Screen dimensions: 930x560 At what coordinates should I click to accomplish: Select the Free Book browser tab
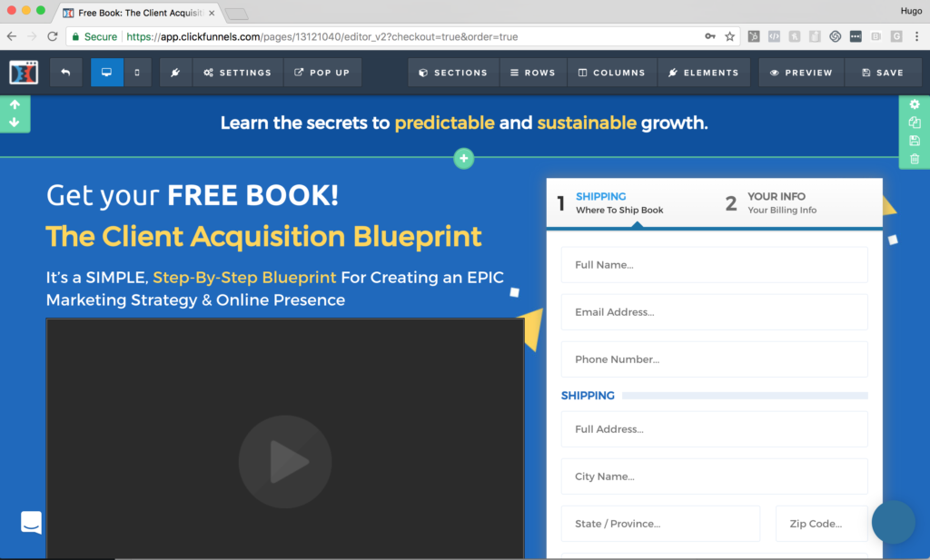[x=140, y=13]
